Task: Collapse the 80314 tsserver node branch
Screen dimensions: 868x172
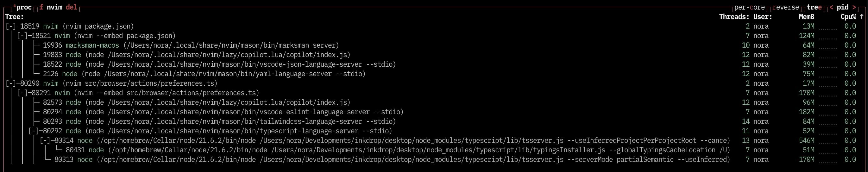Action: click(45, 141)
